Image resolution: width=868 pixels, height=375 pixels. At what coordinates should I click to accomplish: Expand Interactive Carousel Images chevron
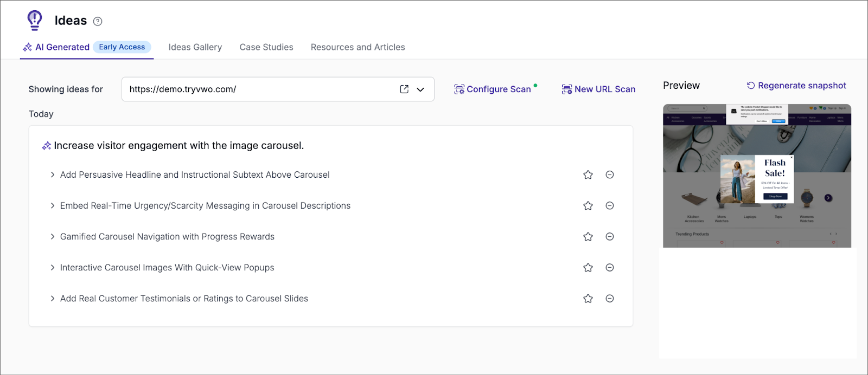tap(53, 267)
